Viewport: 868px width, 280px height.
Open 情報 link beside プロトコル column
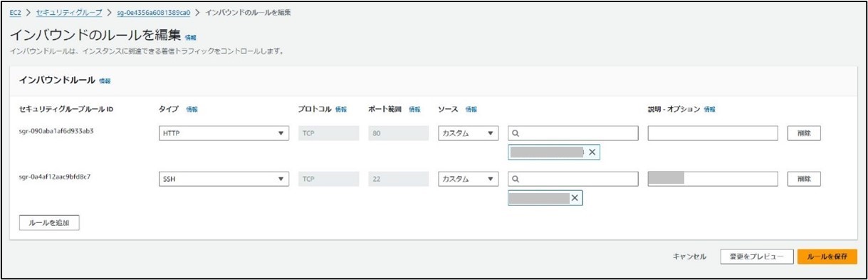click(341, 109)
